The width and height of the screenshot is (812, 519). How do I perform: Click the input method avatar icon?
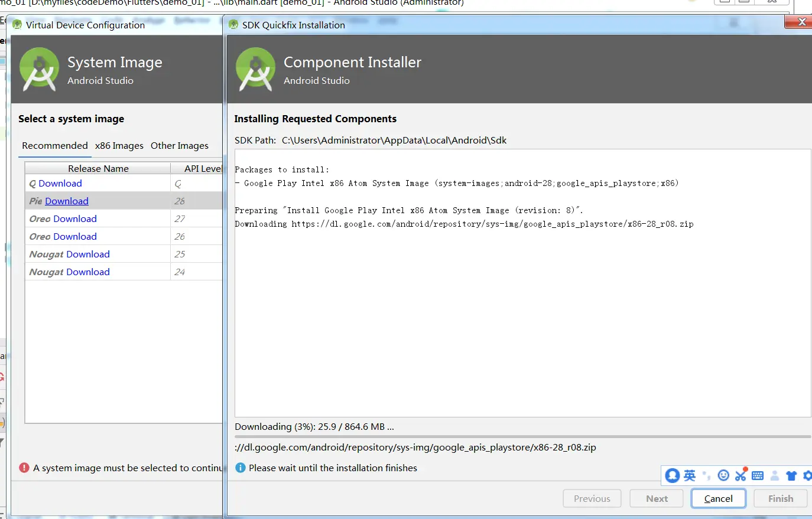coord(673,475)
